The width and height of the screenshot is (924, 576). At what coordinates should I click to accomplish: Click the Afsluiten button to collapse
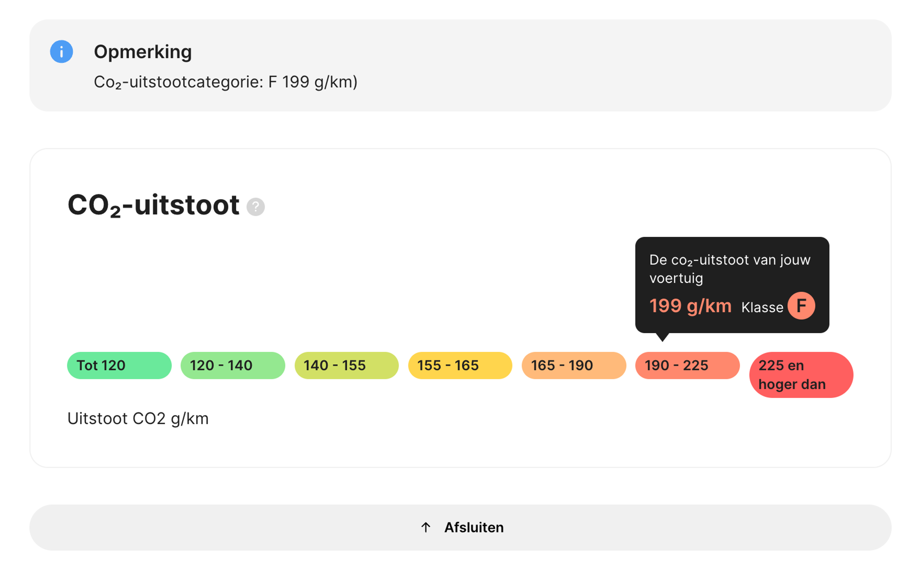(461, 528)
